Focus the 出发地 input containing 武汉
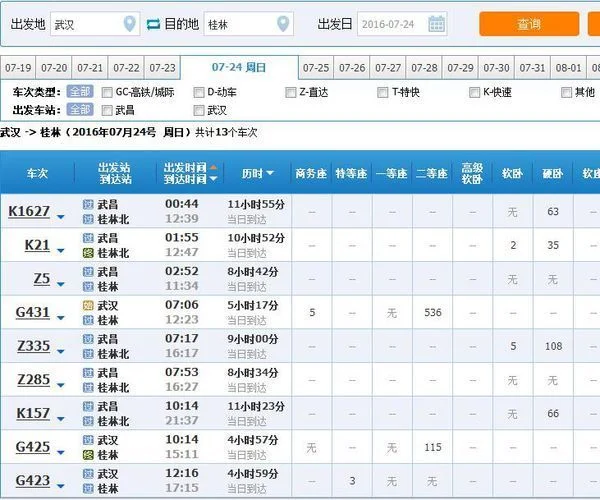Viewport: 600px width, 500px height. (95, 24)
